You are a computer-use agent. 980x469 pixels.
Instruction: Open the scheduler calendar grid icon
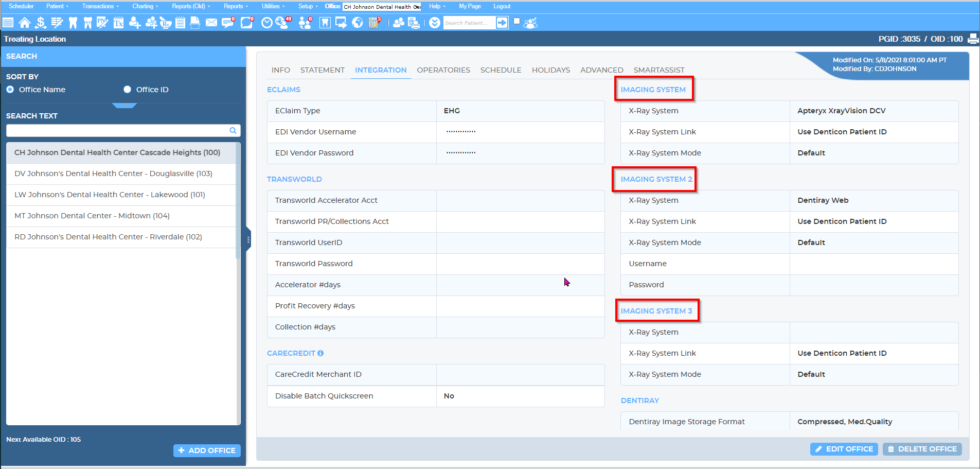pos(8,23)
